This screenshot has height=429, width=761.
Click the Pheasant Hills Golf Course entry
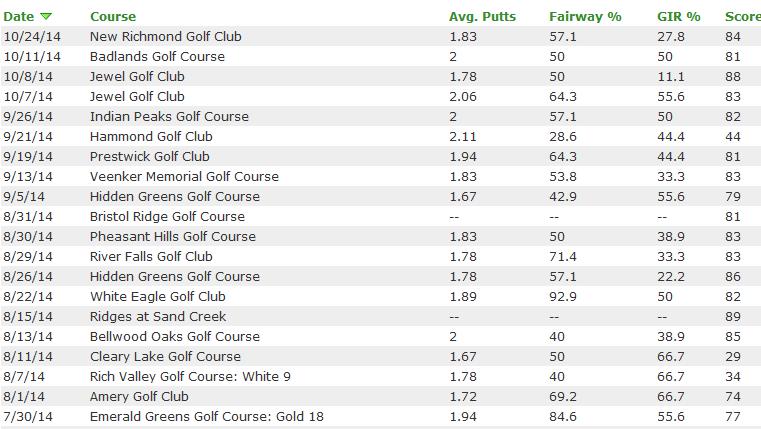pyautogui.click(x=172, y=237)
